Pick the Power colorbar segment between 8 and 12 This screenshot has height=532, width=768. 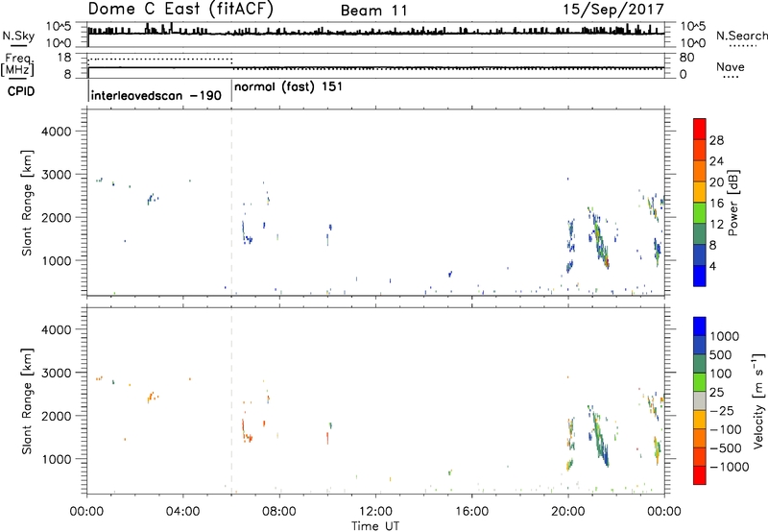(700, 233)
